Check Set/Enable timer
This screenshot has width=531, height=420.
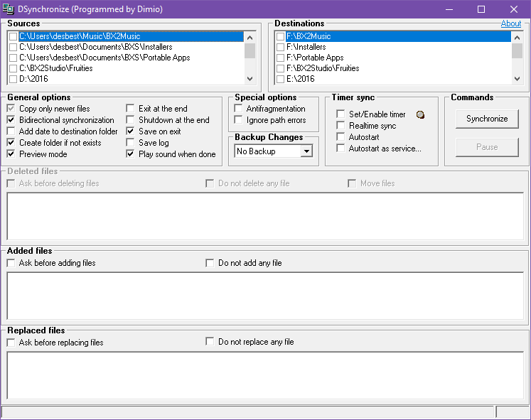click(340, 114)
